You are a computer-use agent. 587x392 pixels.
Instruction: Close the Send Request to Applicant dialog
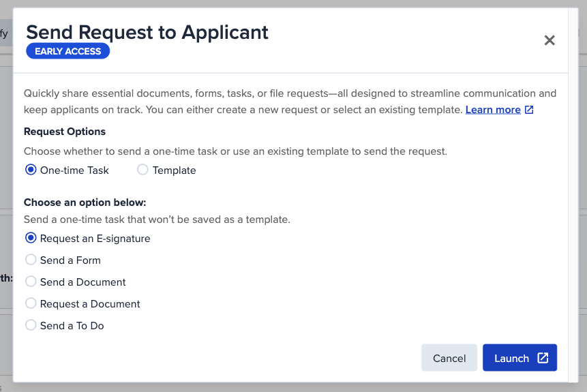550,40
